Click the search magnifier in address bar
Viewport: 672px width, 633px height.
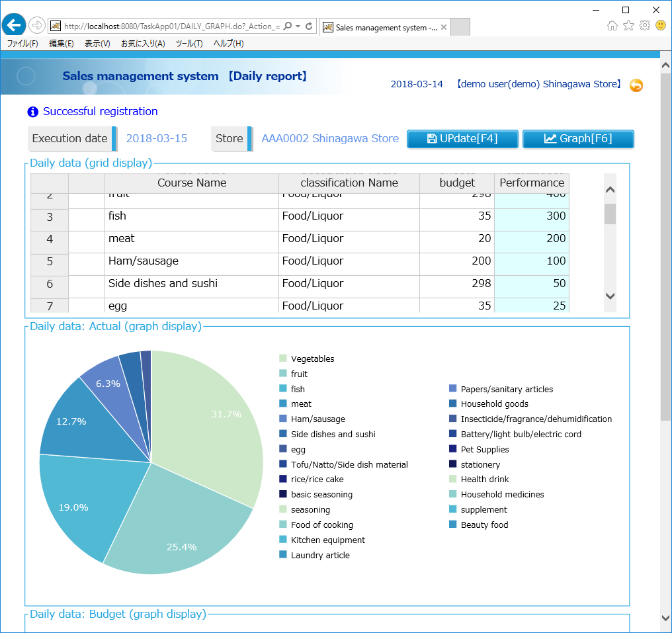[287, 26]
